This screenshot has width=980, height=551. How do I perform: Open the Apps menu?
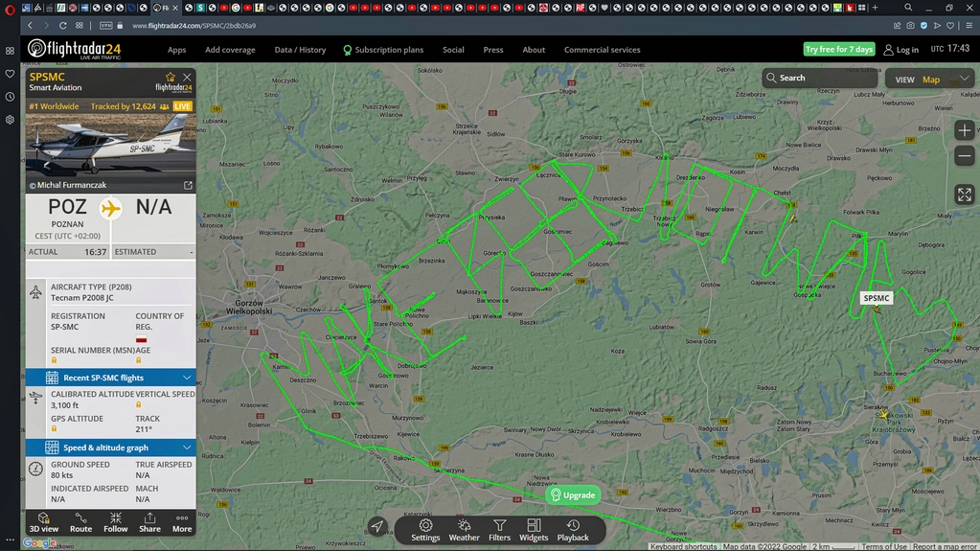pyautogui.click(x=177, y=50)
